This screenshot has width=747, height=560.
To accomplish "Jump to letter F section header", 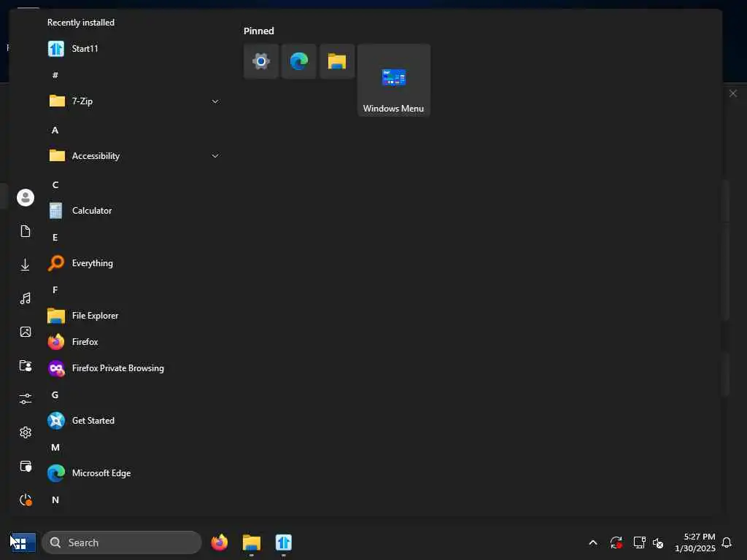I will pos(55,289).
